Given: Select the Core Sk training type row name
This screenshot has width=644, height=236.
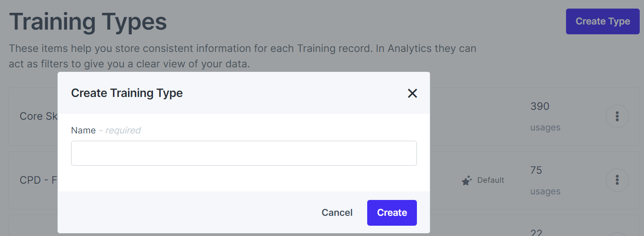Looking at the screenshot, I should coord(39,116).
